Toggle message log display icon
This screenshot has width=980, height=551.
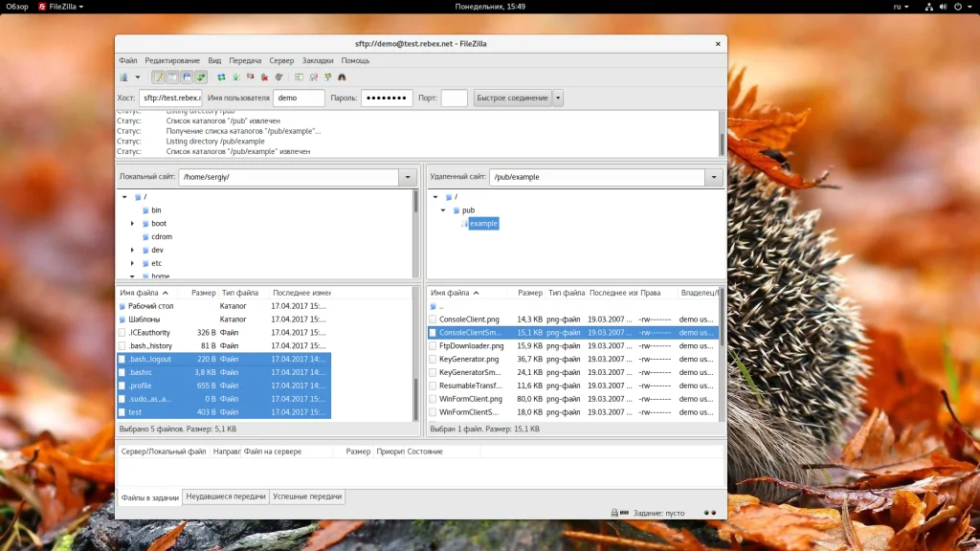(158, 77)
